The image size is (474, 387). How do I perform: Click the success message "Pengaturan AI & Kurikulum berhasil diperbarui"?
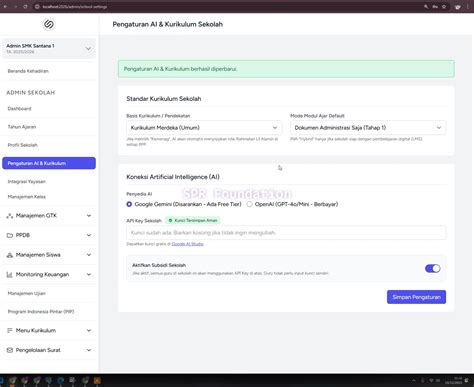click(x=180, y=69)
